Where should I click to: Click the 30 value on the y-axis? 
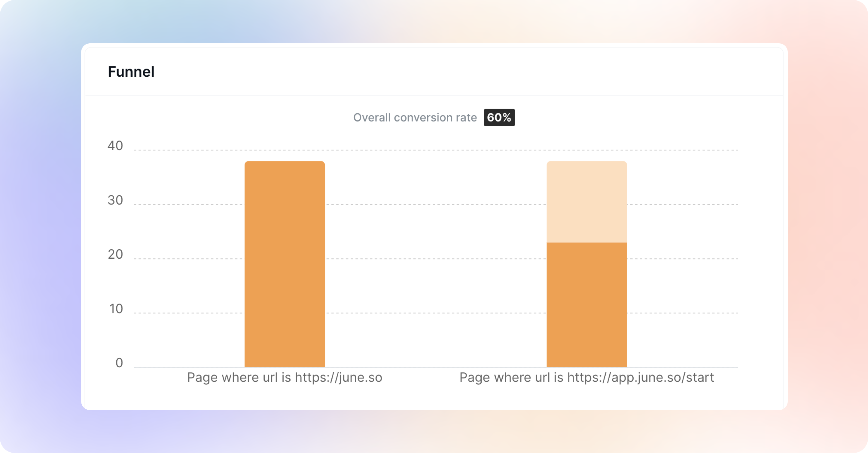(x=115, y=200)
